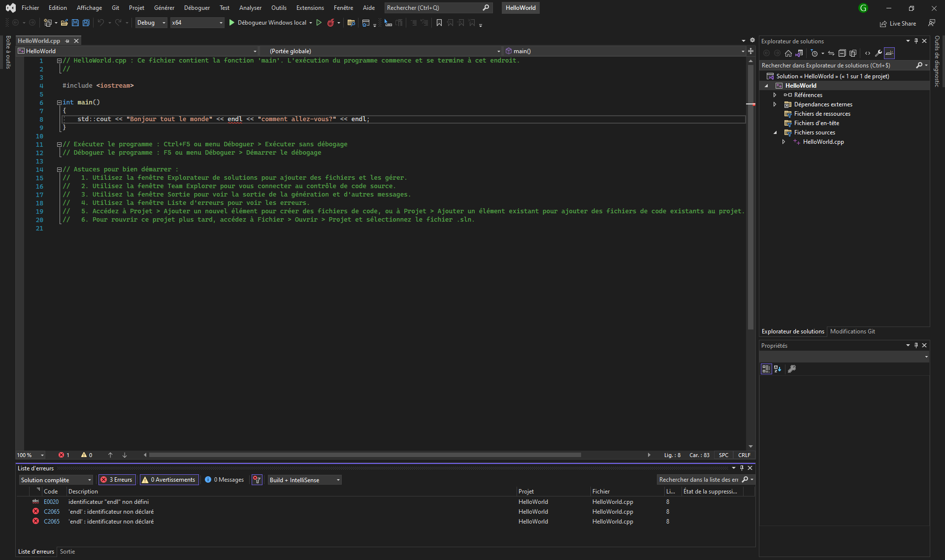
Task: Click Alphabetical sort icon in Properties
Action: coord(778,369)
